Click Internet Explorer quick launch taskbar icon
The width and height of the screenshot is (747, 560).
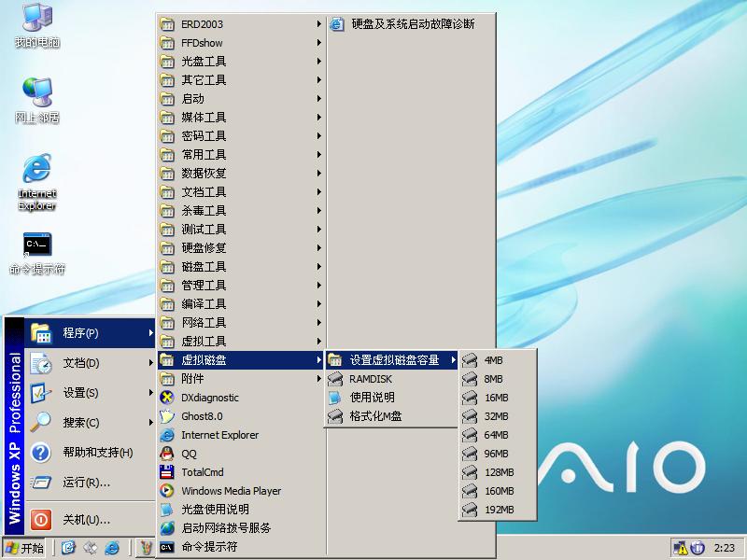(x=112, y=548)
